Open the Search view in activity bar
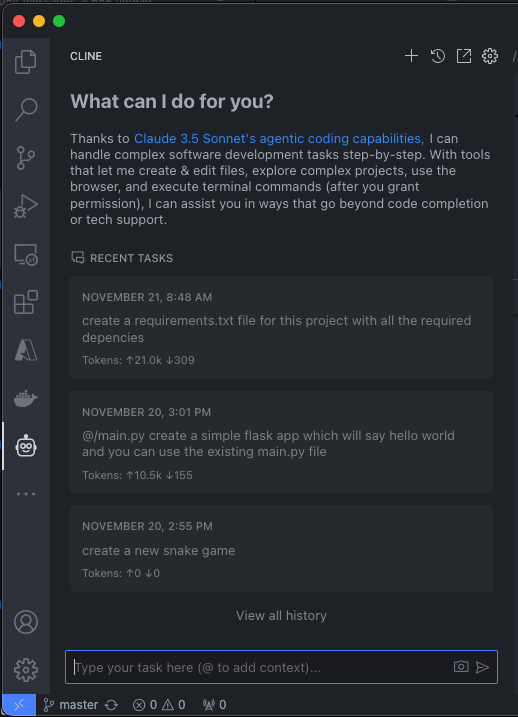The image size is (518, 717). (x=26, y=110)
